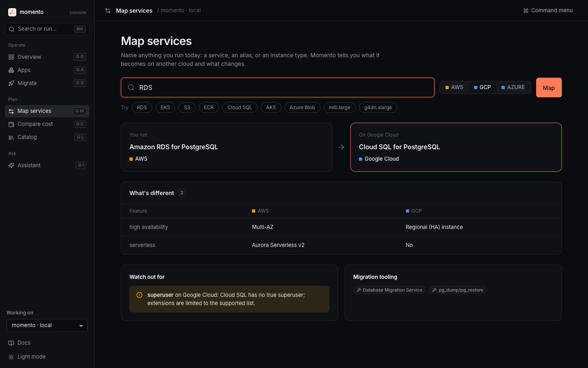Choose the g4dn.xlarge suggestion chip
588x368 pixels.
[378, 108]
